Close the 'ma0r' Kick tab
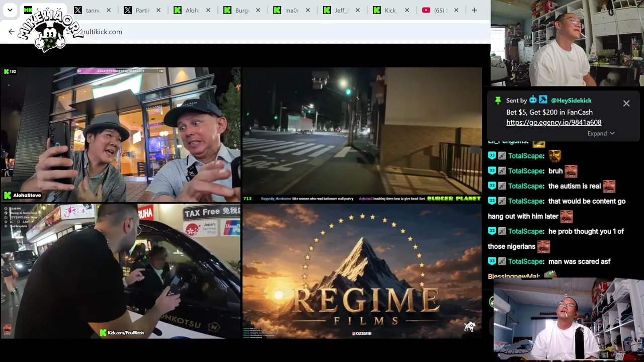This screenshot has width=644, height=362. click(x=307, y=10)
